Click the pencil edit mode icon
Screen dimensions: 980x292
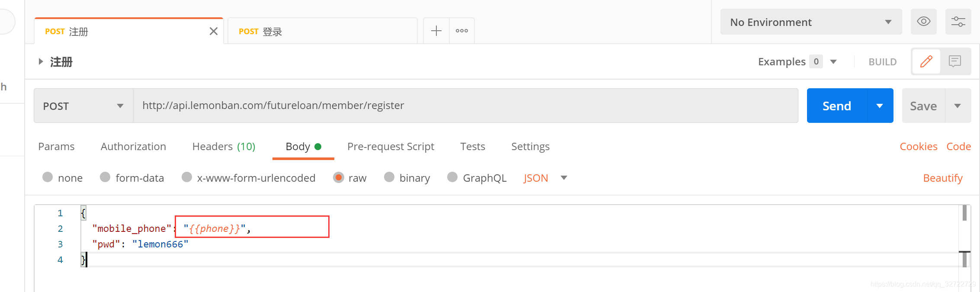point(926,61)
